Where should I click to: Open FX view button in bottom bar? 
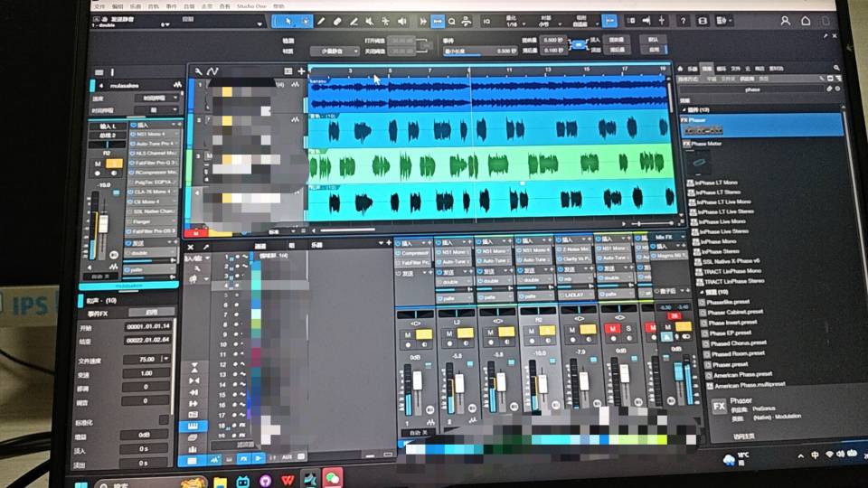243,459
